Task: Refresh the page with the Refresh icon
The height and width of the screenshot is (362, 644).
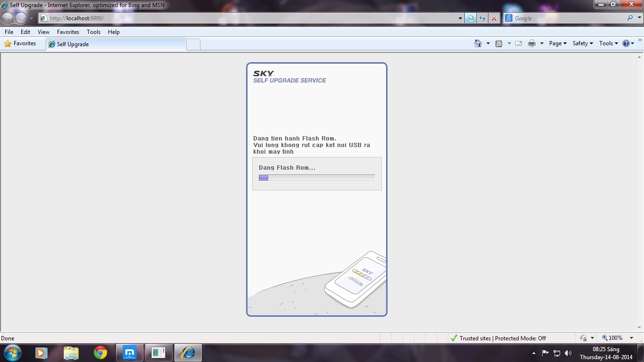Action: [482, 18]
